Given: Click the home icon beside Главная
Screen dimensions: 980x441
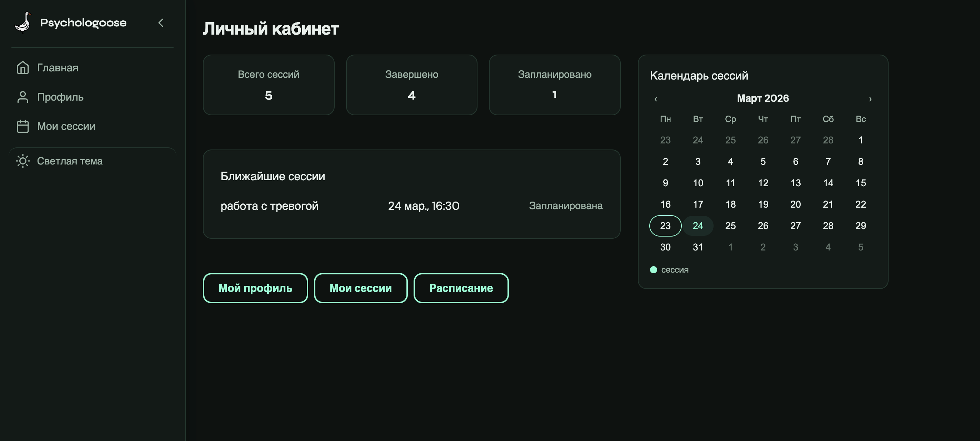Looking at the screenshot, I should 23,68.
